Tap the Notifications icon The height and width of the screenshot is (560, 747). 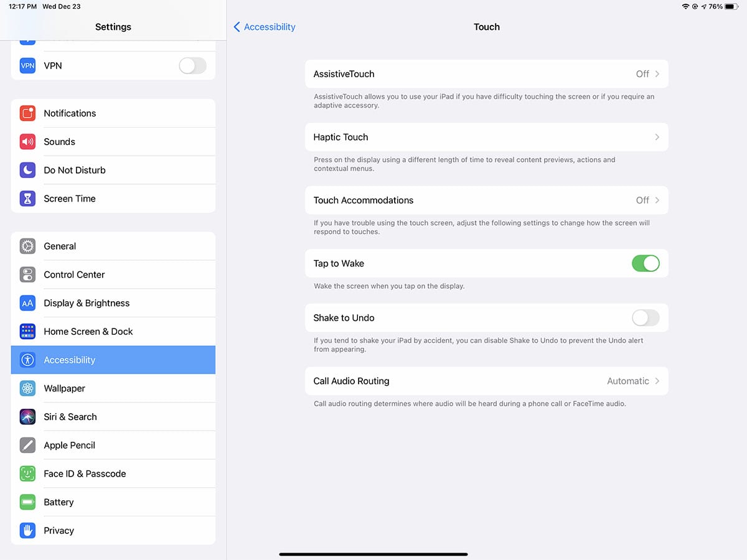(x=27, y=113)
